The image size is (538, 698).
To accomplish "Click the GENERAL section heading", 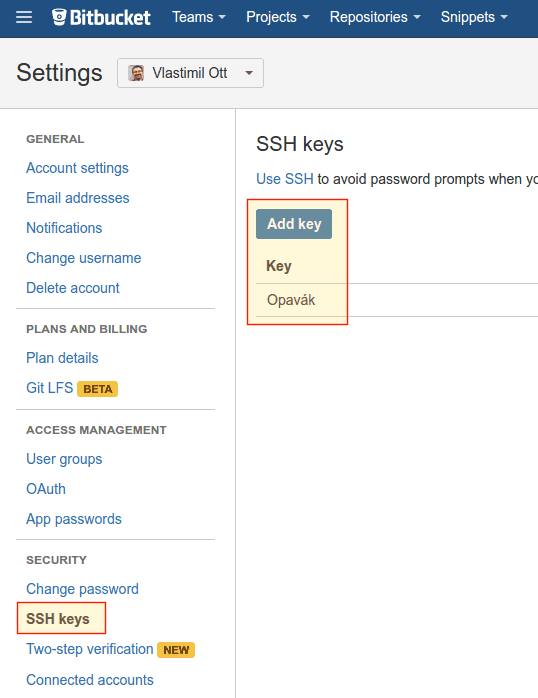I will point(55,139).
